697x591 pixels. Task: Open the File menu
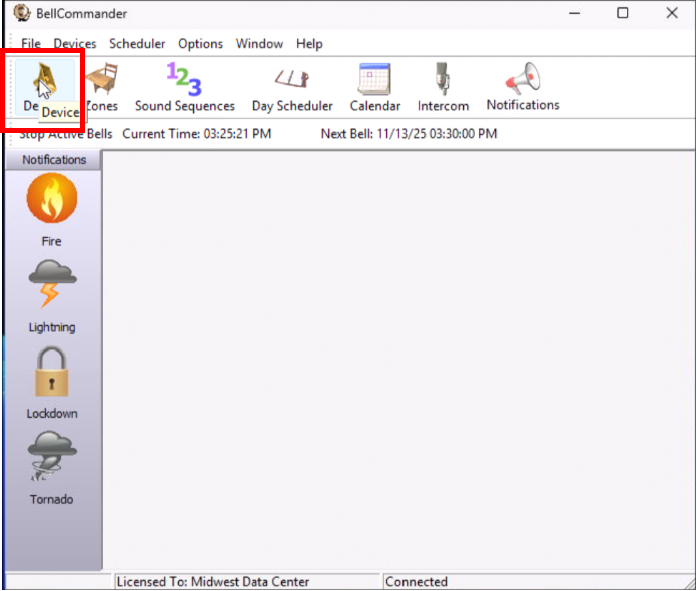[31, 44]
